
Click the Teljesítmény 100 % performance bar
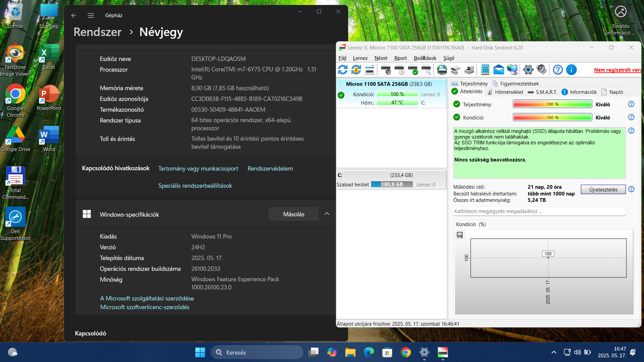coord(552,104)
